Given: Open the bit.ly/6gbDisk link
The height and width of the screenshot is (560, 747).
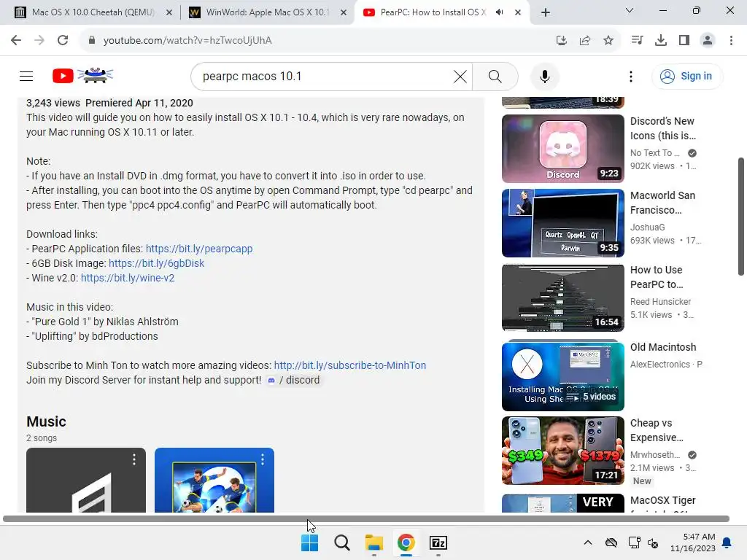Looking at the screenshot, I should click(156, 263).
